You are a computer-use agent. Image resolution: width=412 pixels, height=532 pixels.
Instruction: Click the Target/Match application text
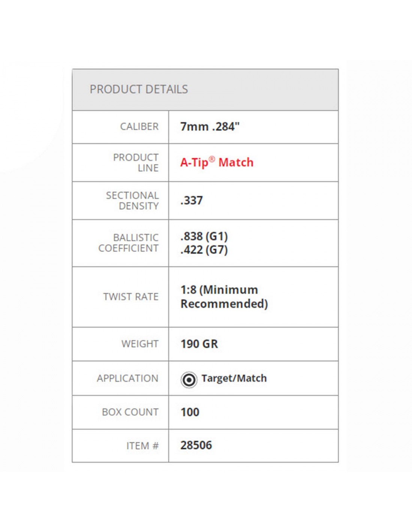(x=234, y=378)
